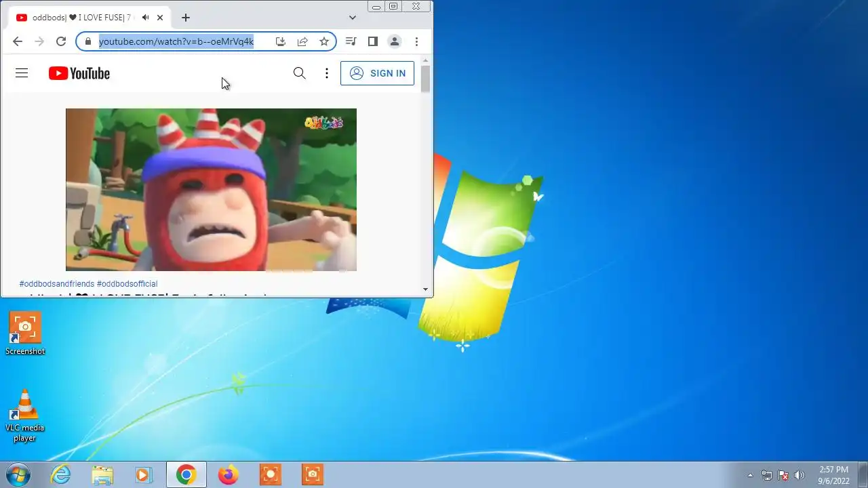Image resolution: width=868 pixels, height=488 pixels.
Task: Launch Firefox from the taskbar
Action: click(x=229, y=474)
